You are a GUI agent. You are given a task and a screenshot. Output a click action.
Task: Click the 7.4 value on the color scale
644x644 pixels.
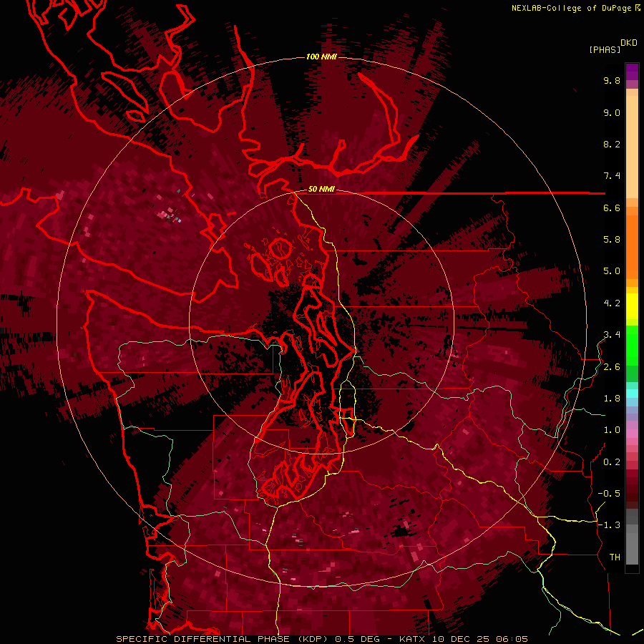click(612, 176)
